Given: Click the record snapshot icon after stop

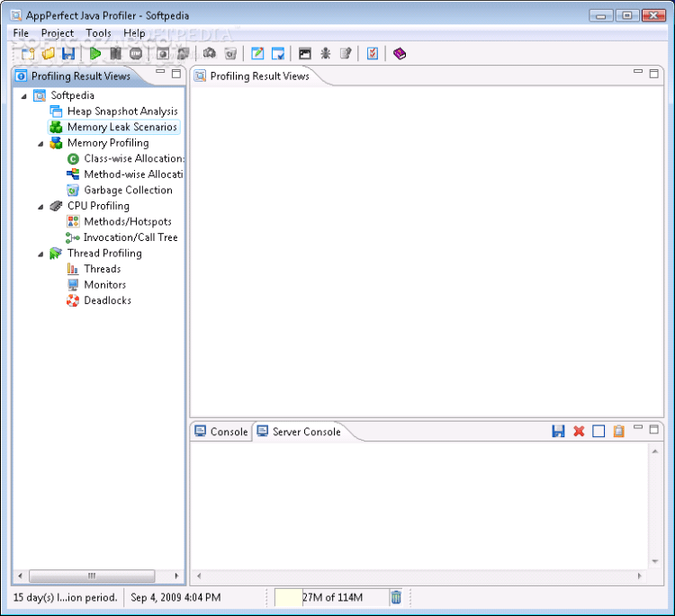Looking at the screenshot, I should pyautogui.click(x=163, y=54).
